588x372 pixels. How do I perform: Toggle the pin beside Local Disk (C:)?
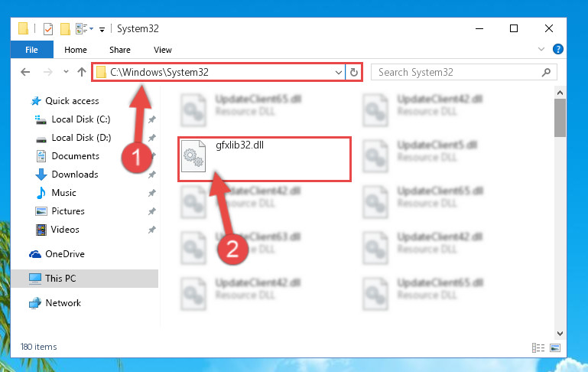point(152,119)
